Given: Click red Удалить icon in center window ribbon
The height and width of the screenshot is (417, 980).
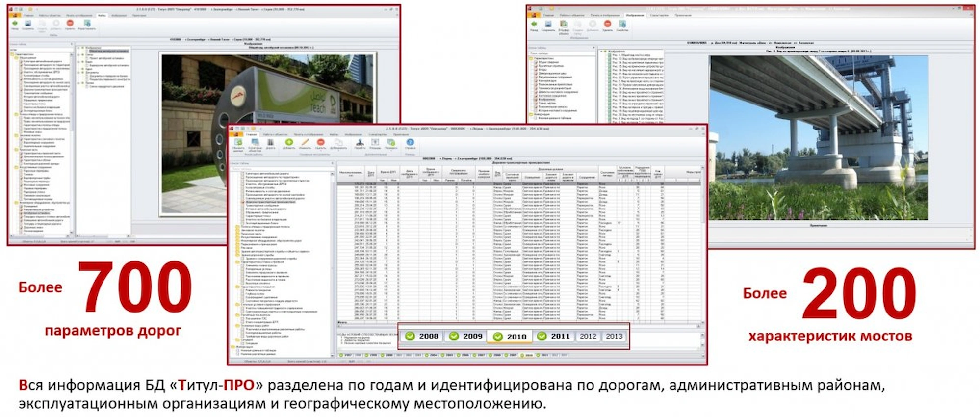Looking at the screenshot, I should pyautogui.click(x=320, y=143).
